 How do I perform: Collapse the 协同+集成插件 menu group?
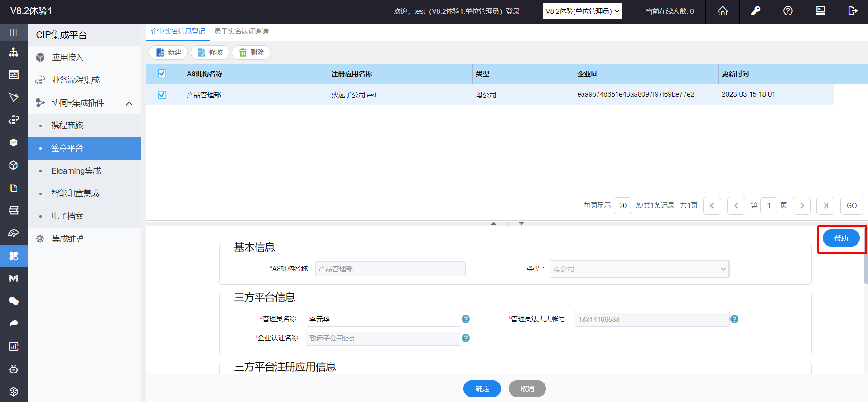[x=129, y=103]
